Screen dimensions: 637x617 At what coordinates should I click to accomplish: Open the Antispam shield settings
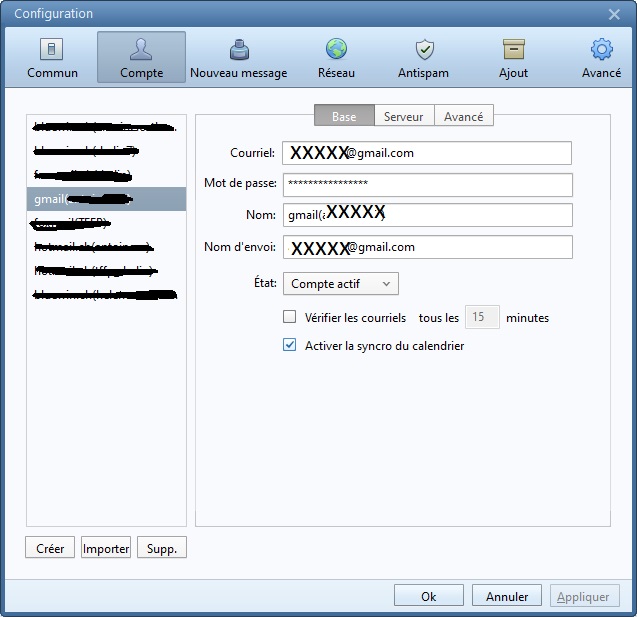coord(424,58)
